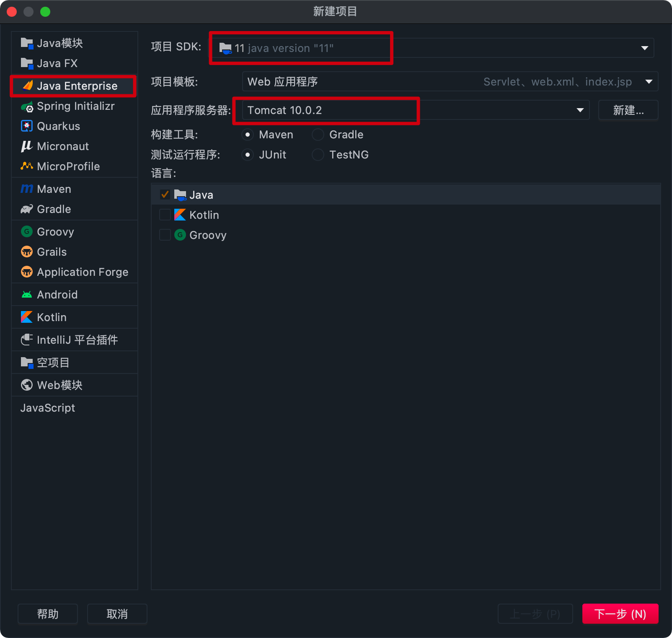
Task: Select JavaScript project type
Action: coord(75,408)
